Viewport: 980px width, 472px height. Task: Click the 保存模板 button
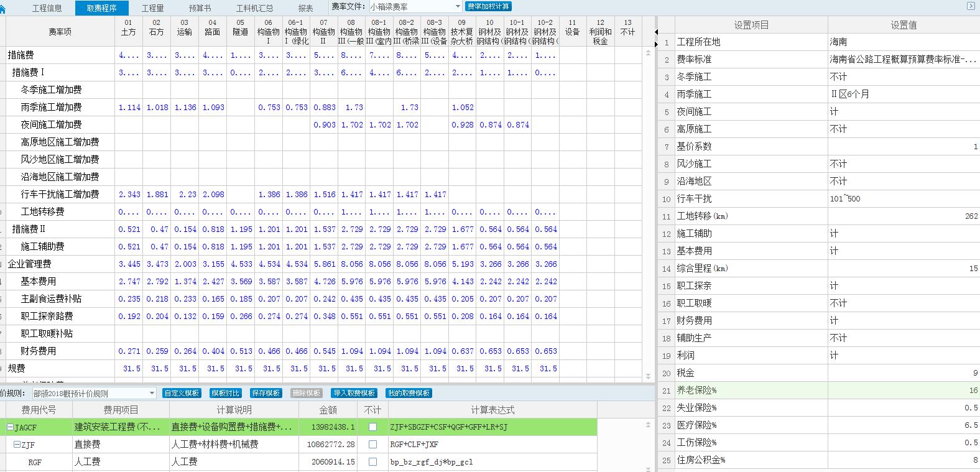(x=266, y=393)
